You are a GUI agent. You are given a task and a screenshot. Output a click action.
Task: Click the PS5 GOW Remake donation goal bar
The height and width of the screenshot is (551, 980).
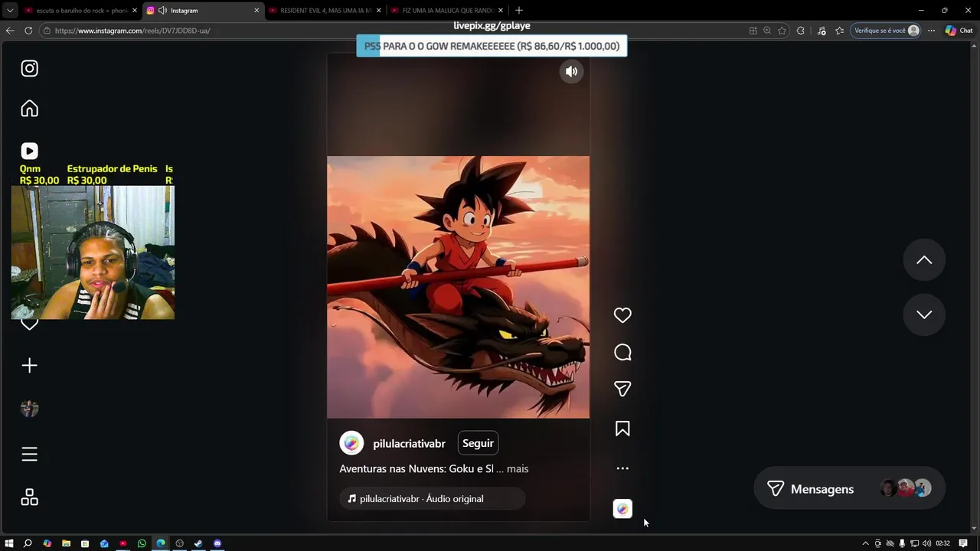pos(492,46)
